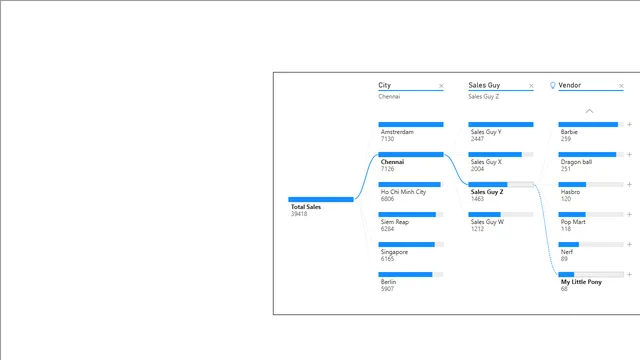This screenshot has height=360, width=640.
Task: Click the Sales Guy Y value 2447
Action: 477,139
